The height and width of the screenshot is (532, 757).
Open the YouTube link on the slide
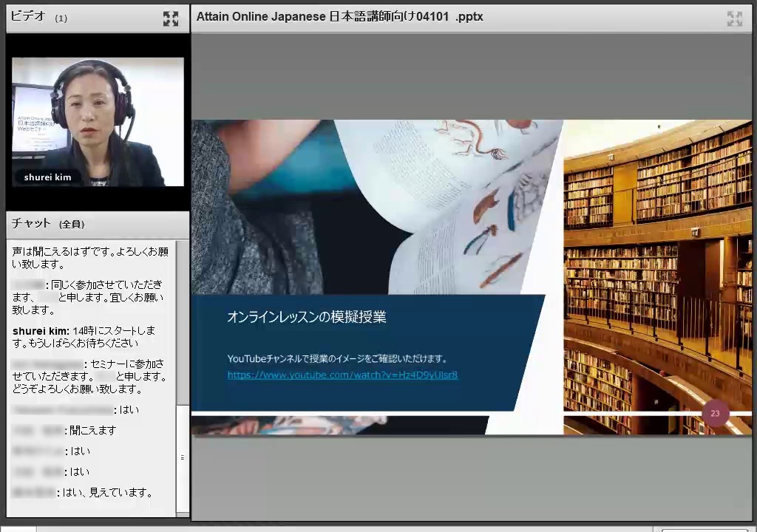[x=342, y=375]
